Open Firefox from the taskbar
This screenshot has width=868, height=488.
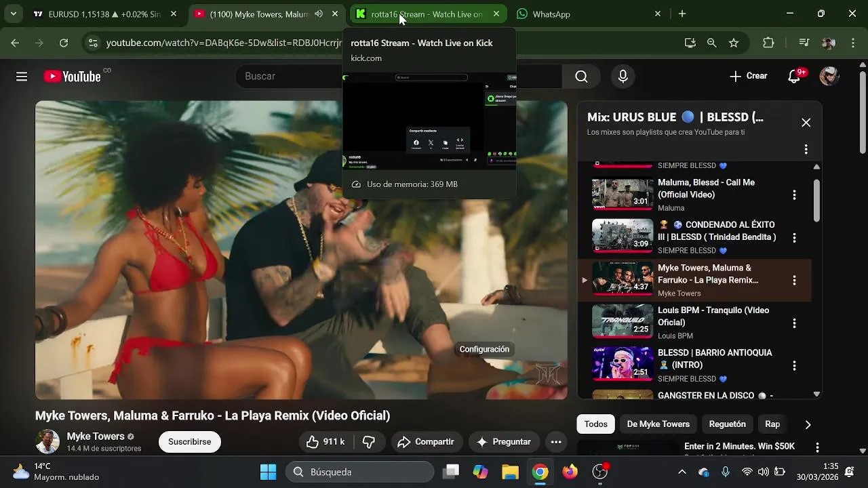[570, 472]
